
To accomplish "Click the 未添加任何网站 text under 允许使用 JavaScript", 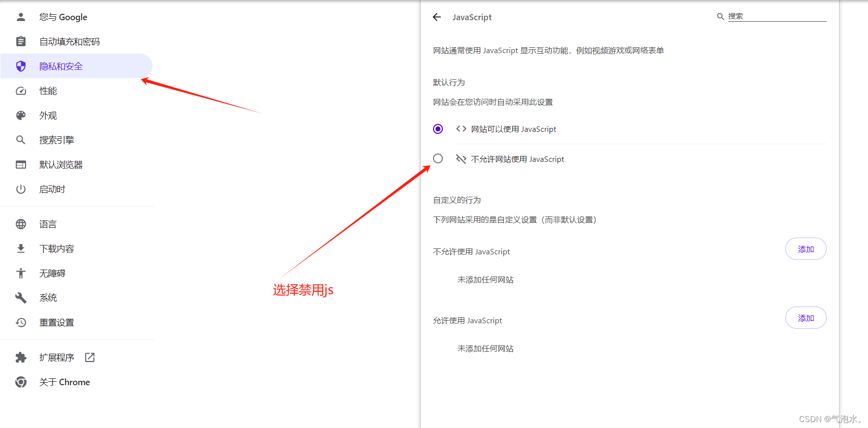I will [x=485, y=348].
